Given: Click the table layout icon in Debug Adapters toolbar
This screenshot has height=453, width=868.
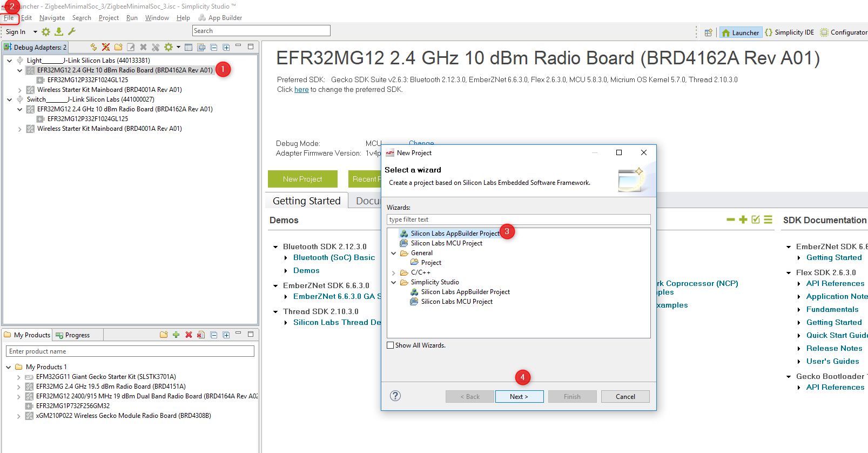Looking at the screenshot, I should click(x=189, y=48).
